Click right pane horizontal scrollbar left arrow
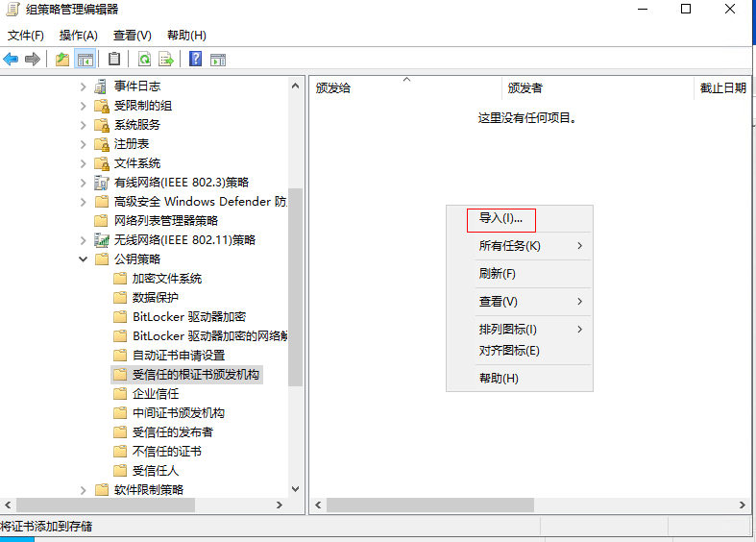This screenshot has width=756, height=542. click(318, 505)
